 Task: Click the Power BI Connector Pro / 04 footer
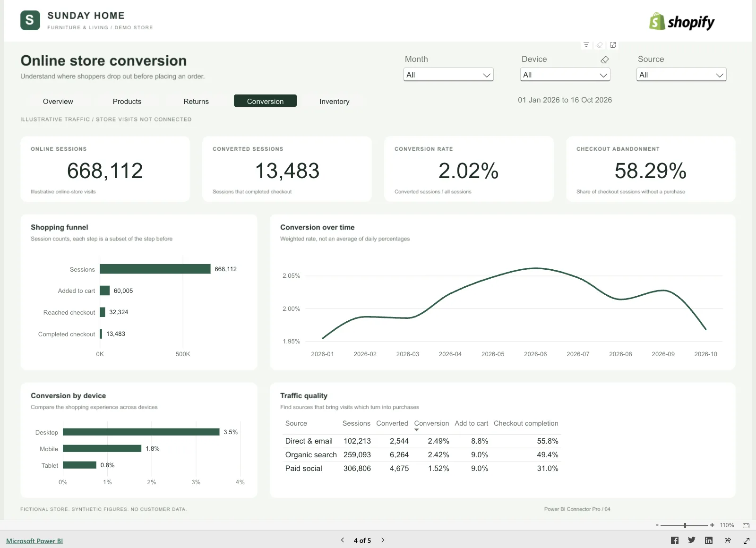pyautogui.click(x=577, y=509)
